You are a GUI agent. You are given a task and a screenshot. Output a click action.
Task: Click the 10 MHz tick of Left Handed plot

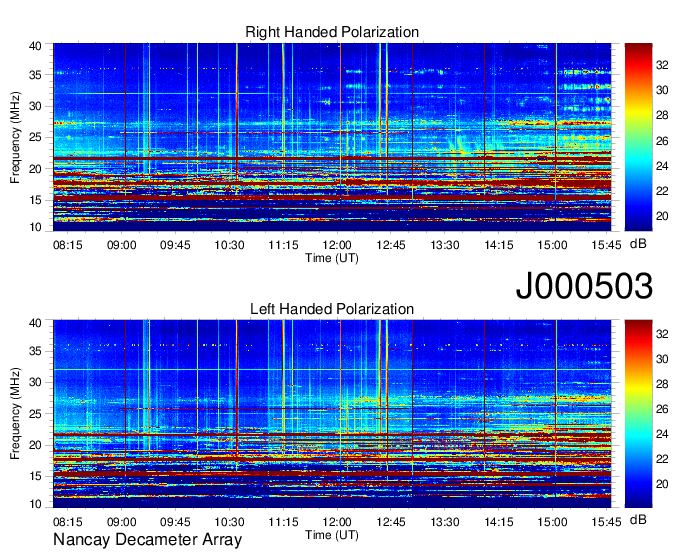[35, 504]
